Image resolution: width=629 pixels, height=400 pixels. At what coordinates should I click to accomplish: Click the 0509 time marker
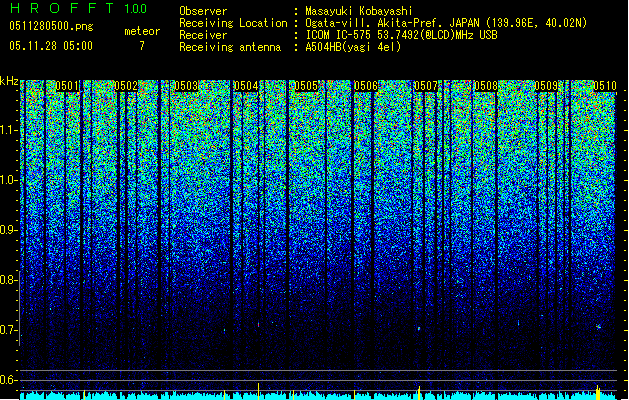tap(546, 86)
